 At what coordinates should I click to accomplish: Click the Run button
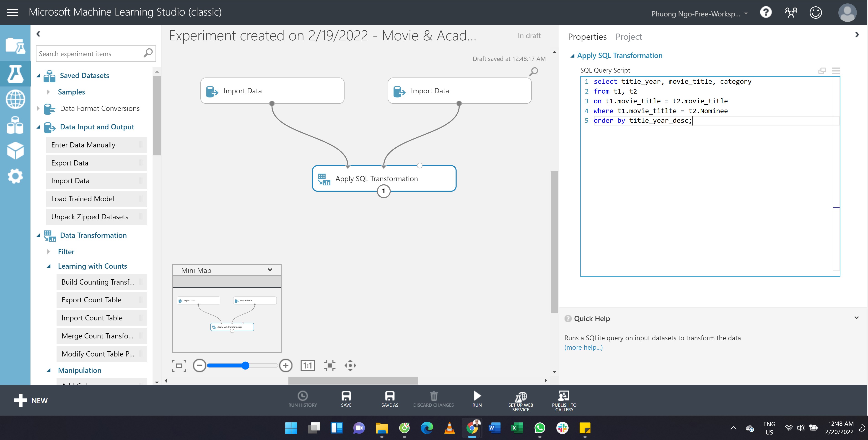pyautogui.click(x=477, y=399)
